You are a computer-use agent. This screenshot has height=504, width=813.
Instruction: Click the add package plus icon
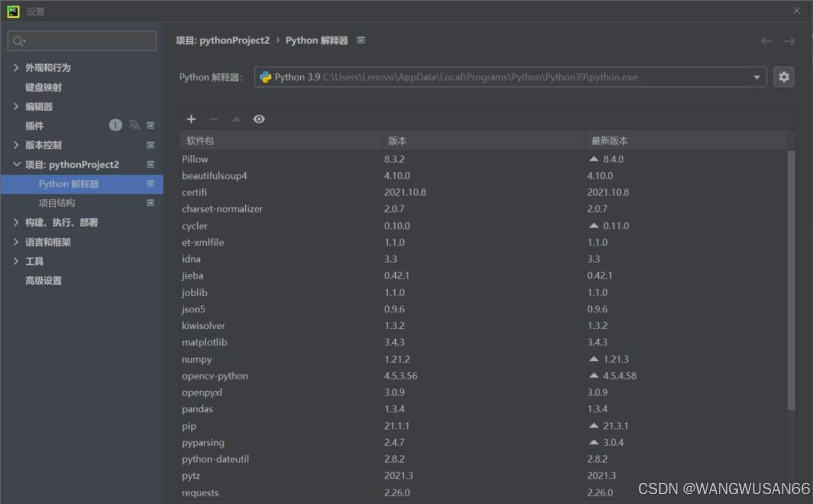pyautogui.click(x=191, y=119)
